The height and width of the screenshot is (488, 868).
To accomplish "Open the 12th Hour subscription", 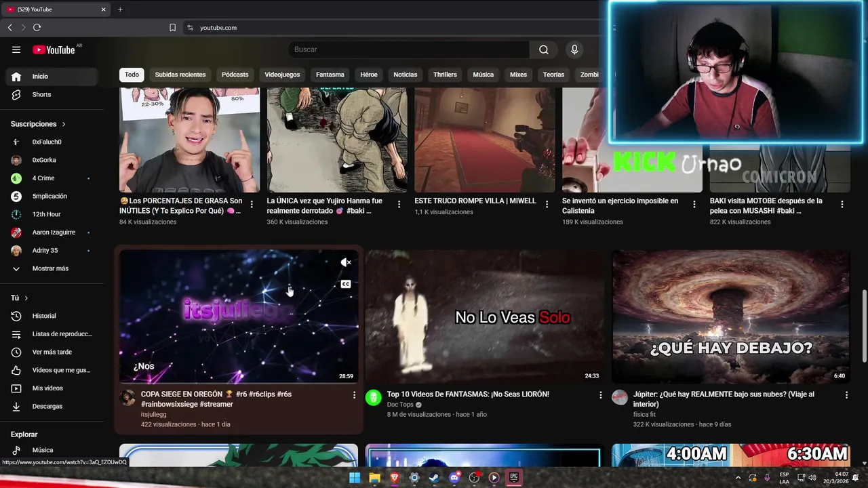I will (x=52, y=214).
